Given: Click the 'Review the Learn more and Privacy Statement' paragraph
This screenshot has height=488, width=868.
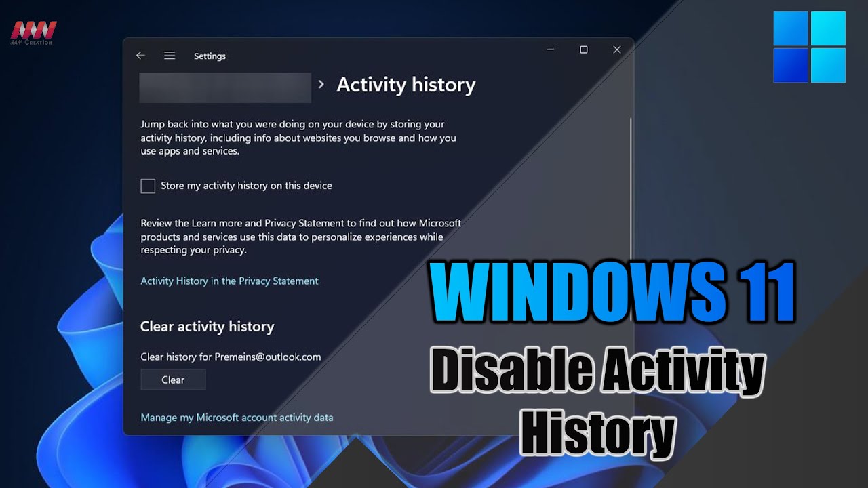Looking at the screenshot, I should tap(301, 237).
